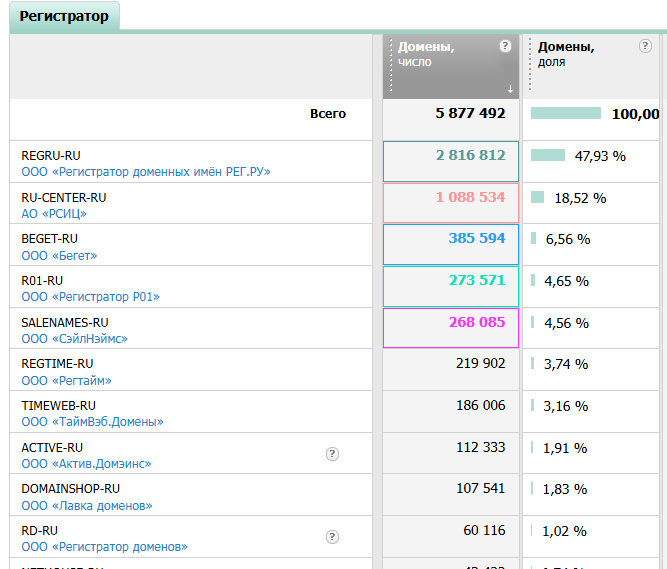Viewport: 667px width, 569px height.
Task: Click share value 4,65 %
Action: (x=567, y=281)
